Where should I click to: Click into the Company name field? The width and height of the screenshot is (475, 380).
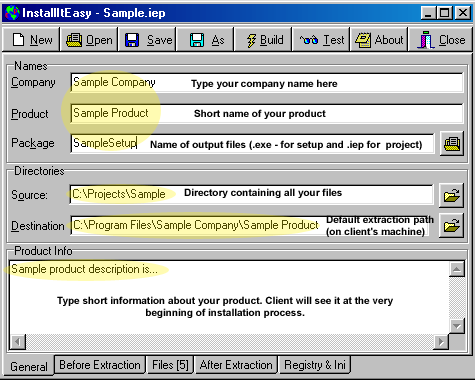[267, 83]
